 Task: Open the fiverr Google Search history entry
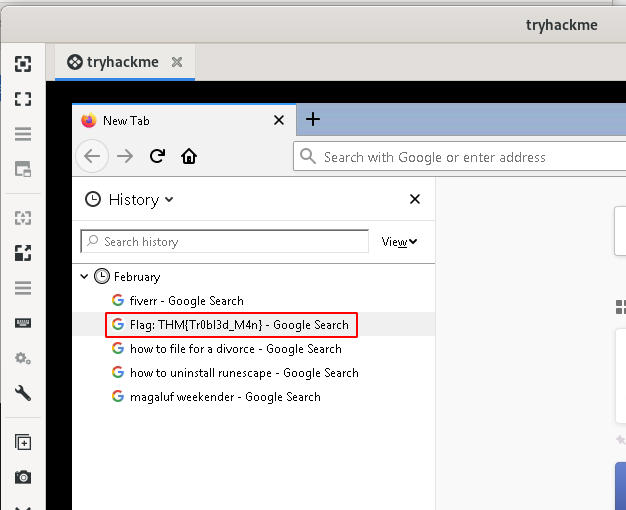[186, 301]
